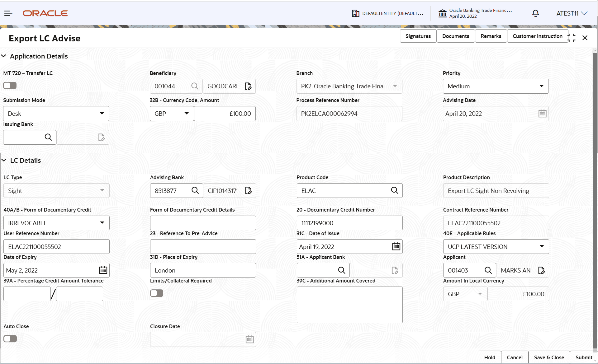Screen dimensions: 598x364
Task: Open the Applicant Bank lookup search
Action: (342, 270)
